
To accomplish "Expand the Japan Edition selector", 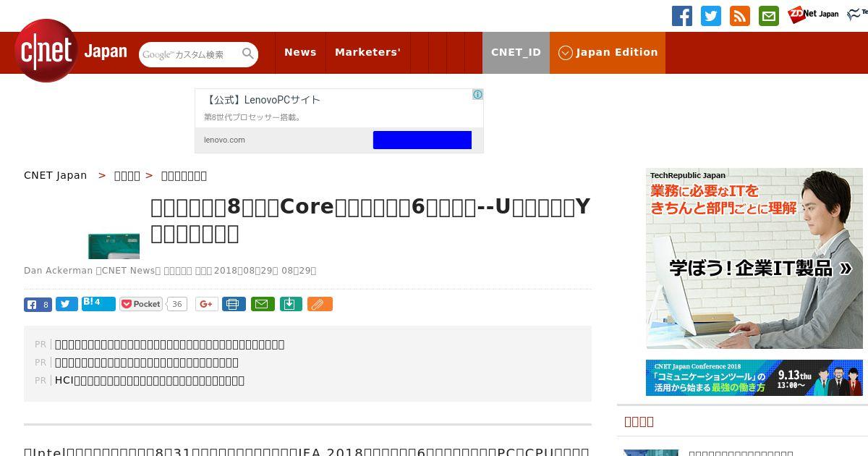I will [608, 52].
